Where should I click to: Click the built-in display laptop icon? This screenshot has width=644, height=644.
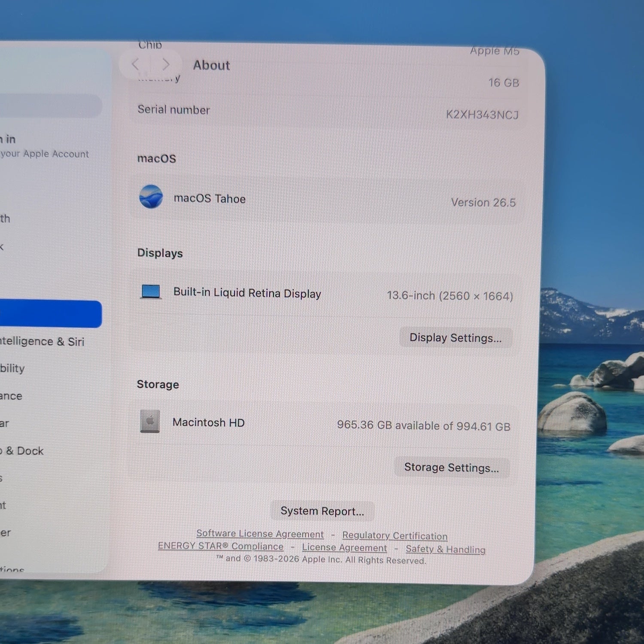click(151, 292)
